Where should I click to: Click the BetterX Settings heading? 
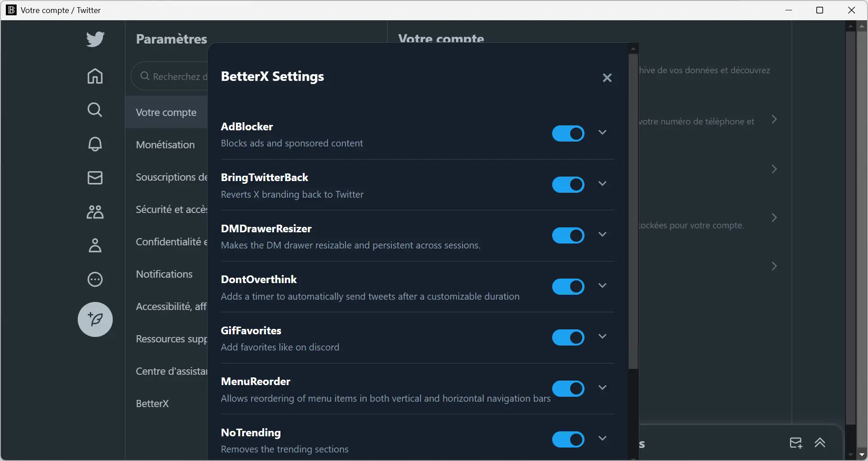coord(272,76)
